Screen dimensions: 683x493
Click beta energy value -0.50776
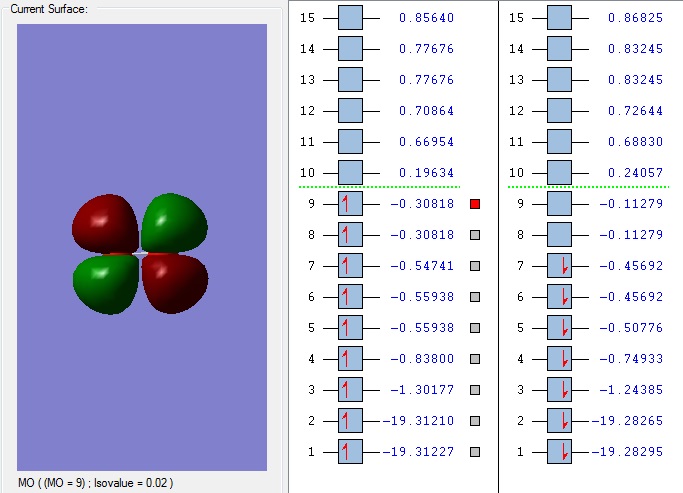tap(631, 328)
